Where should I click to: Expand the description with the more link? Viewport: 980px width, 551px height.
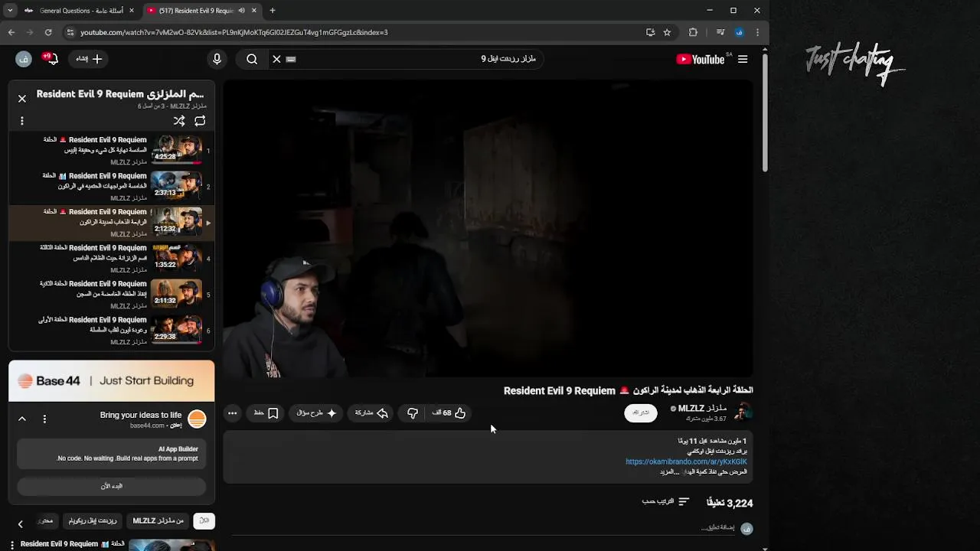coord(670,472)
